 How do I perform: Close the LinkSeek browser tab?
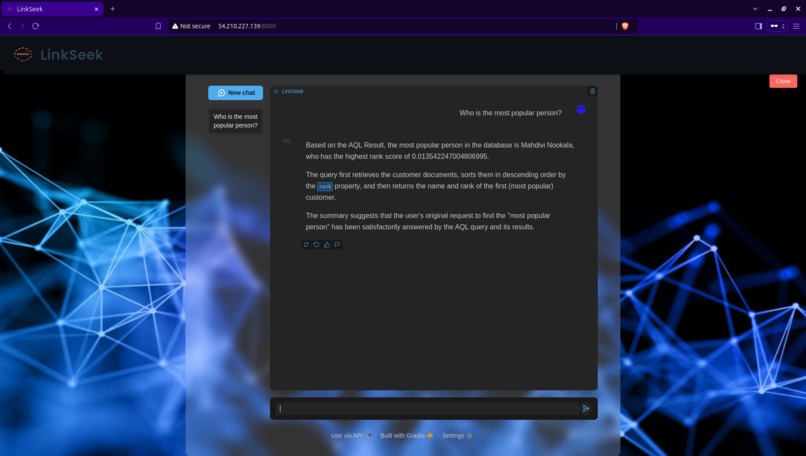96,9
